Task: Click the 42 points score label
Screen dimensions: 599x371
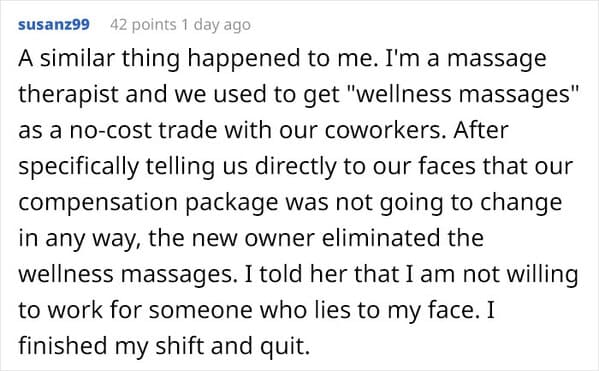Action: (x=143, y=25)
